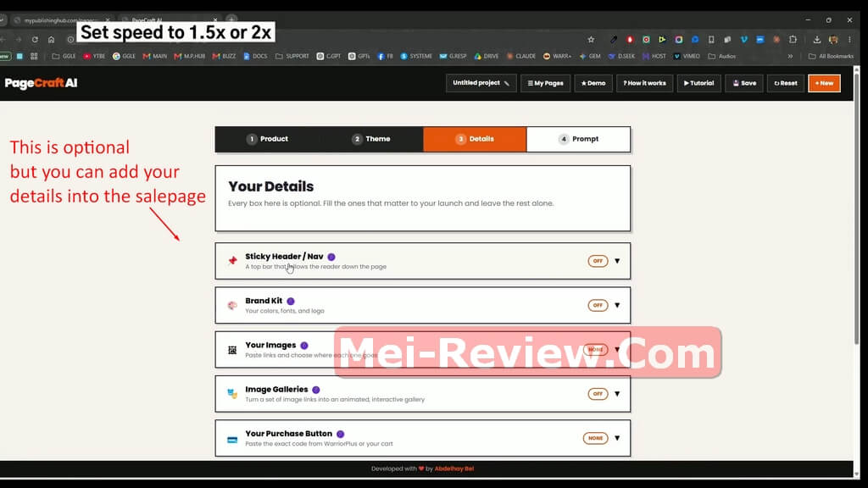The height and width of the screenshot is (488, 868).
Task: Click the palette icon of Brand Kit
Action: (x=232, y=305)
